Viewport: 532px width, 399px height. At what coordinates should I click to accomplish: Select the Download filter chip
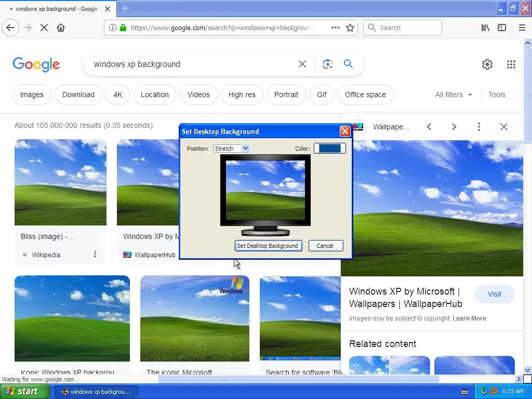click(78, 95)
